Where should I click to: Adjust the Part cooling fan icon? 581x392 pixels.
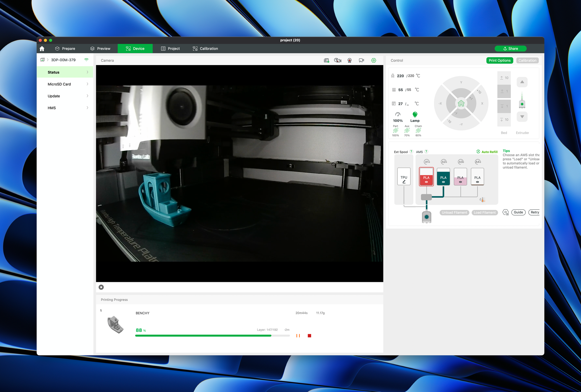click(x=396, y=131)
